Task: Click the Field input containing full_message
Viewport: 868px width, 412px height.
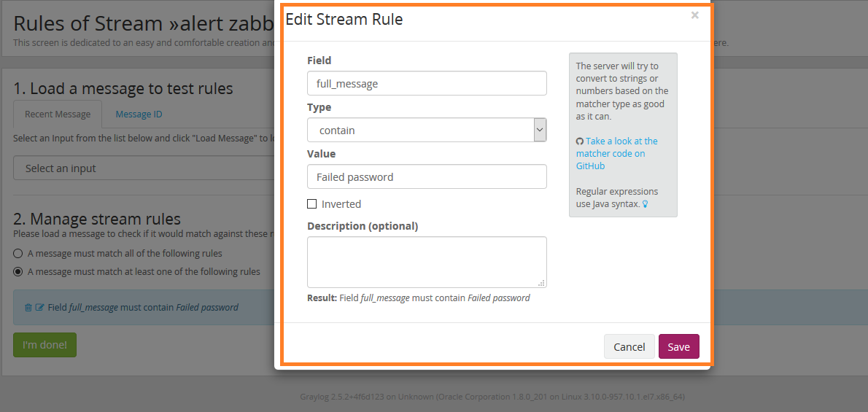Action: [427, 83]
